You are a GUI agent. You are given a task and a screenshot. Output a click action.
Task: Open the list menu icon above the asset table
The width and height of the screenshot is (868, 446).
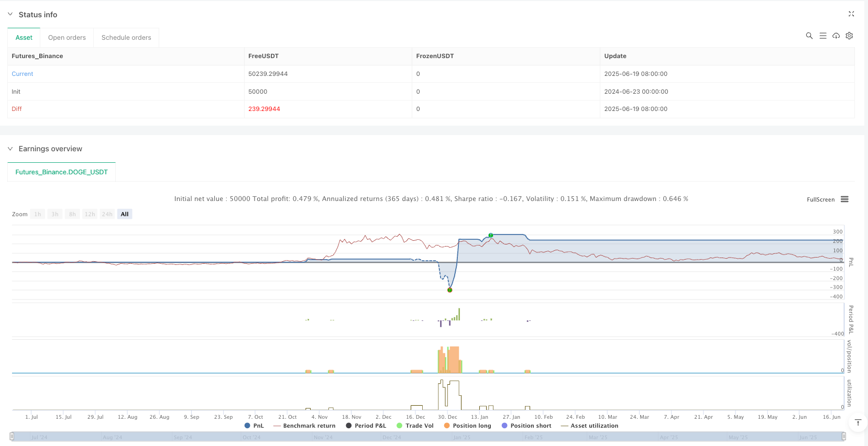point(822,36)
